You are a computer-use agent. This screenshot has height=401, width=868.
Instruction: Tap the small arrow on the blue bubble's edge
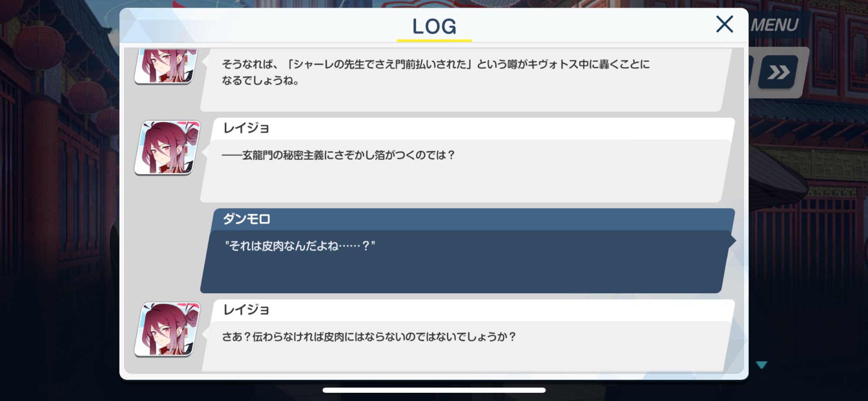click(x=732, y=240)
